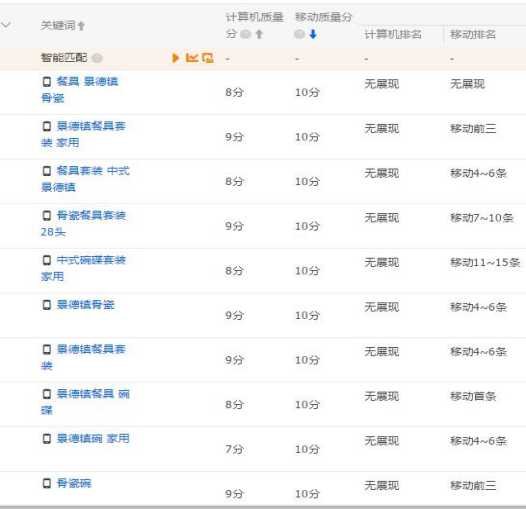The height and width of the screenshot is (509, 526).
Task: Select the 移动排名 column header
Action: coord(473,34)
